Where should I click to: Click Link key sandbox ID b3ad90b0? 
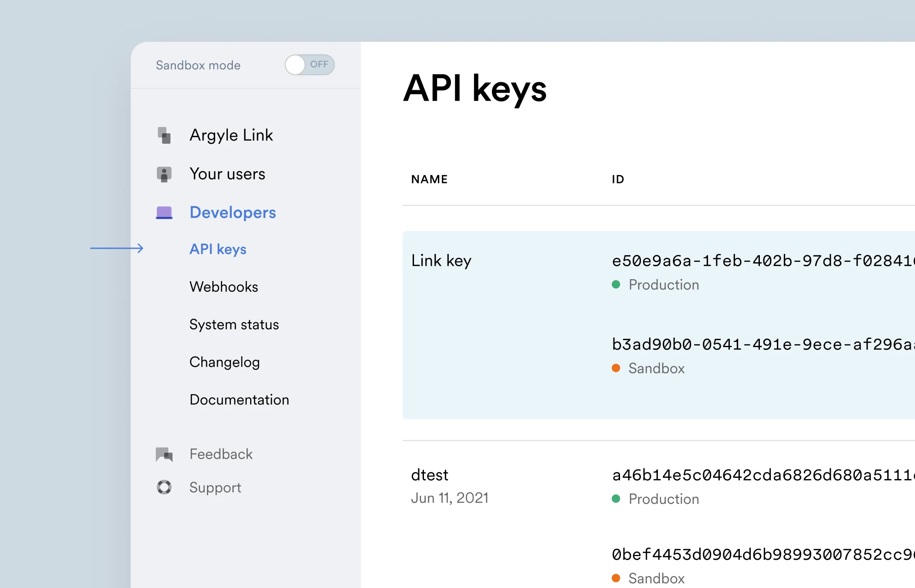pos(763,345)
